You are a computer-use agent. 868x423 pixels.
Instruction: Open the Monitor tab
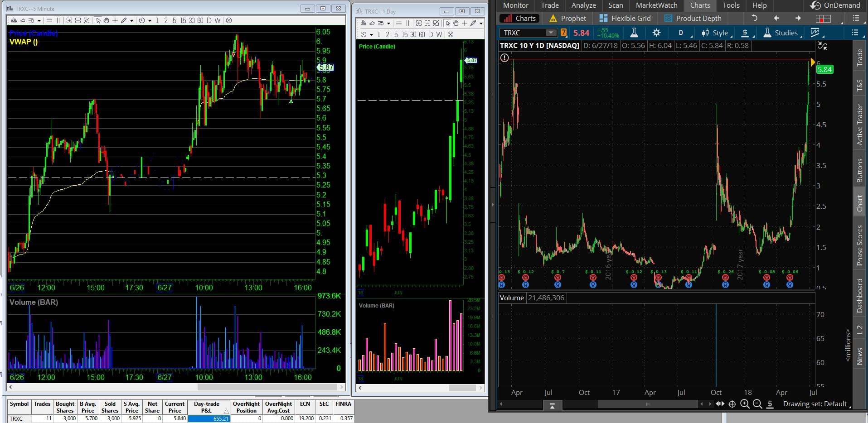point(516,5)
